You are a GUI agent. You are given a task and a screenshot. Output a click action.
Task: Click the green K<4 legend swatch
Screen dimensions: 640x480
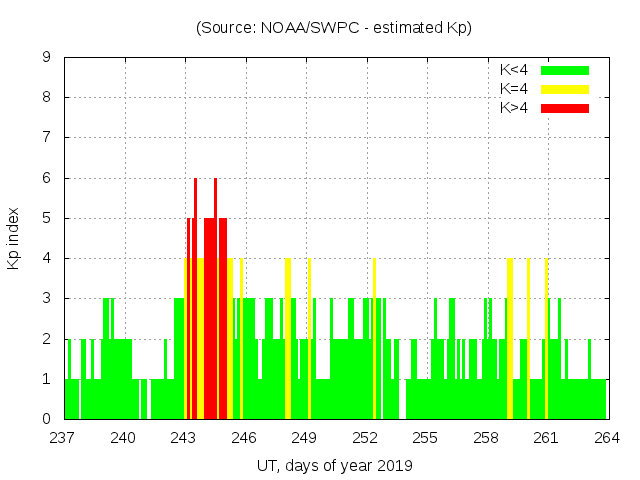pyautogui.click(x=565, y=70)
